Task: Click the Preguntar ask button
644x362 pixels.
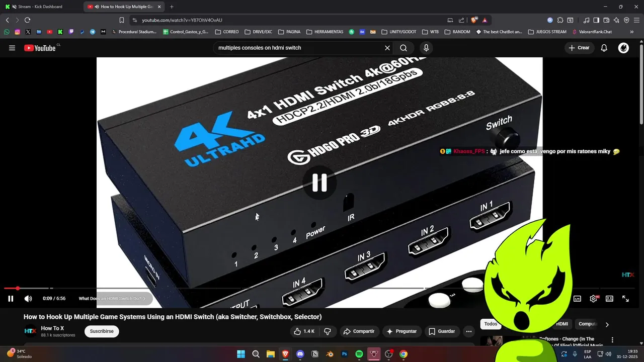Action: (401, 331)
